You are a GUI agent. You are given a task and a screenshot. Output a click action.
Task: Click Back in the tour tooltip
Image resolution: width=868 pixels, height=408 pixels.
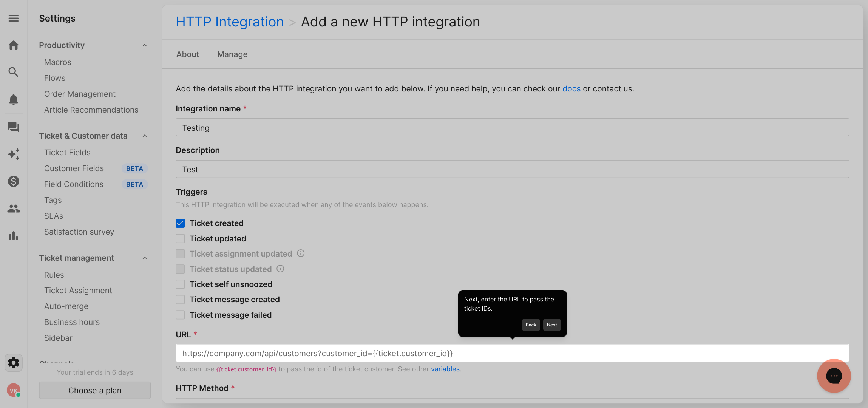531,325
